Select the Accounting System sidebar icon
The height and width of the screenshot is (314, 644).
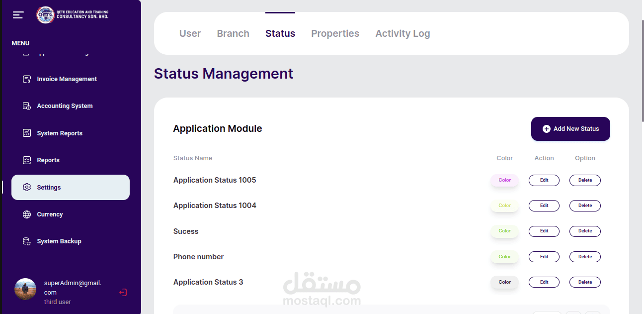(x=27, y=106)
